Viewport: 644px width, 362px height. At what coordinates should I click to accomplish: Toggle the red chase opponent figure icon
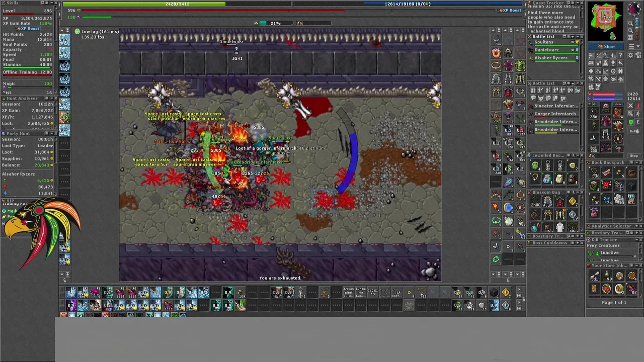(637, 105)
